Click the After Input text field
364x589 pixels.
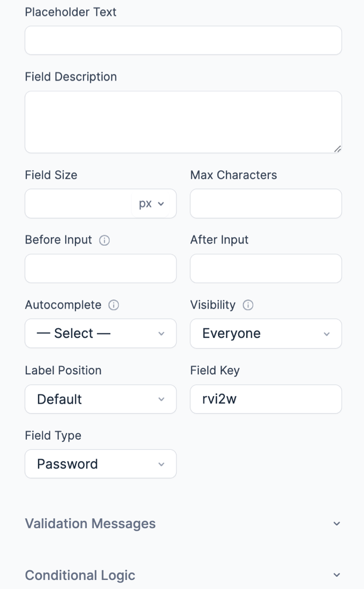click(x=266, y=268)
